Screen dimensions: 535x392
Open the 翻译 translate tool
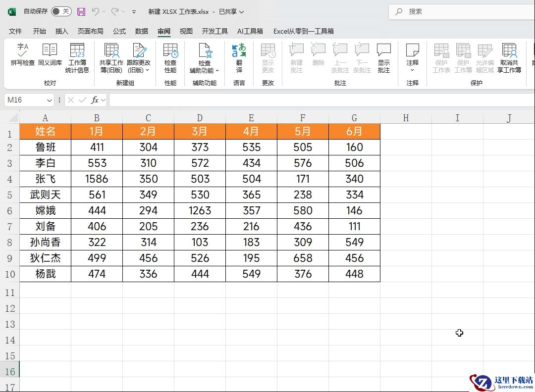coord(239,58)
